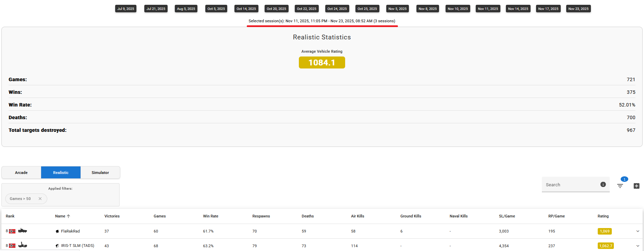Open the table filter options icon

point(620,186)
